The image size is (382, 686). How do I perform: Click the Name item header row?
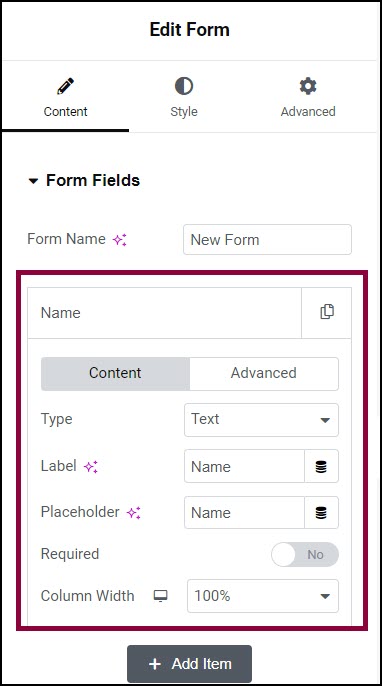165,313
